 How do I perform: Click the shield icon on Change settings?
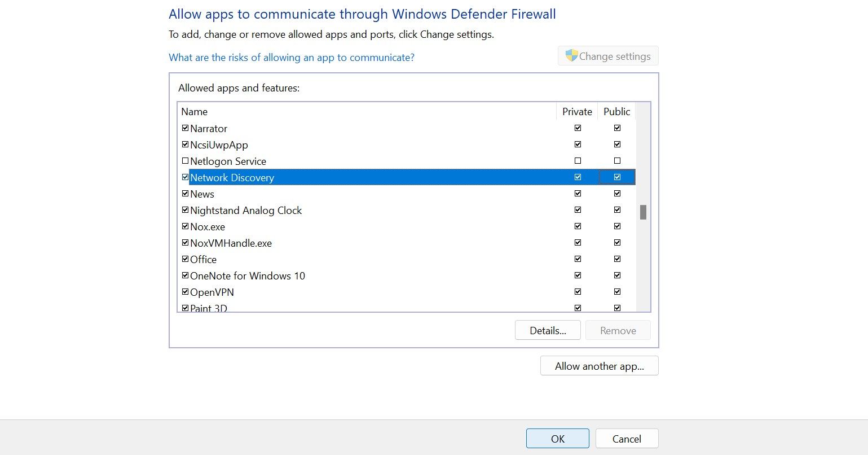click(x=572, y=55)
